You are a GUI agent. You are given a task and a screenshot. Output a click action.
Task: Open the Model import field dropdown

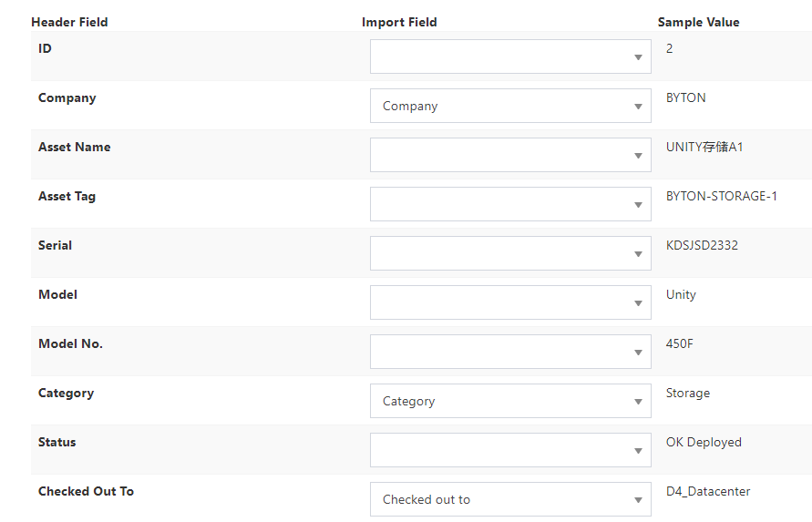point(510,302)
